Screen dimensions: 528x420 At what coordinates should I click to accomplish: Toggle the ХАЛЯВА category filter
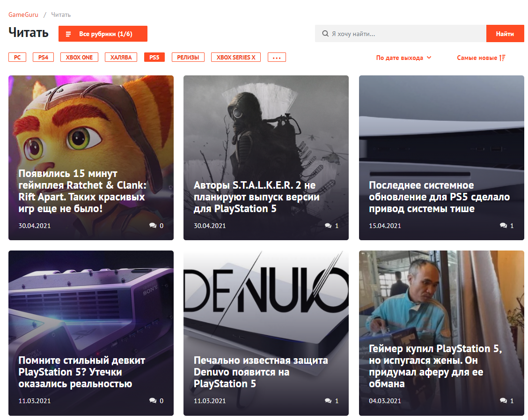[x=121, y=57]
